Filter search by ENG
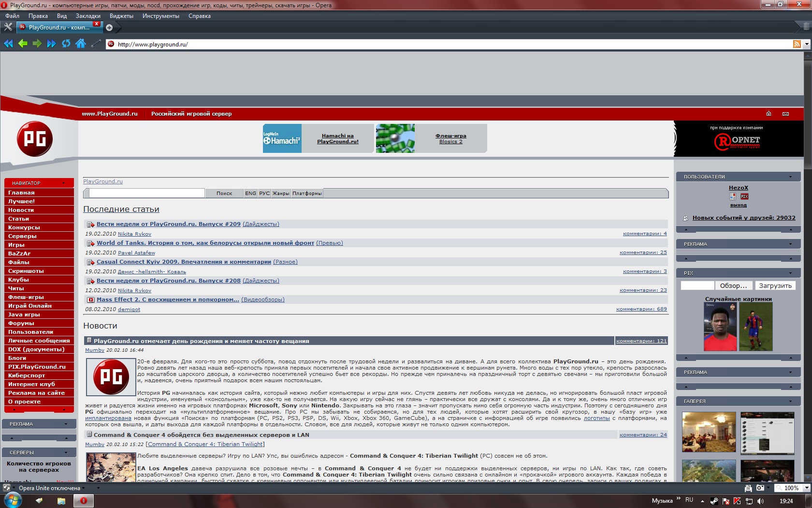This screenshot has height=508, width=812. pos(250,194)
